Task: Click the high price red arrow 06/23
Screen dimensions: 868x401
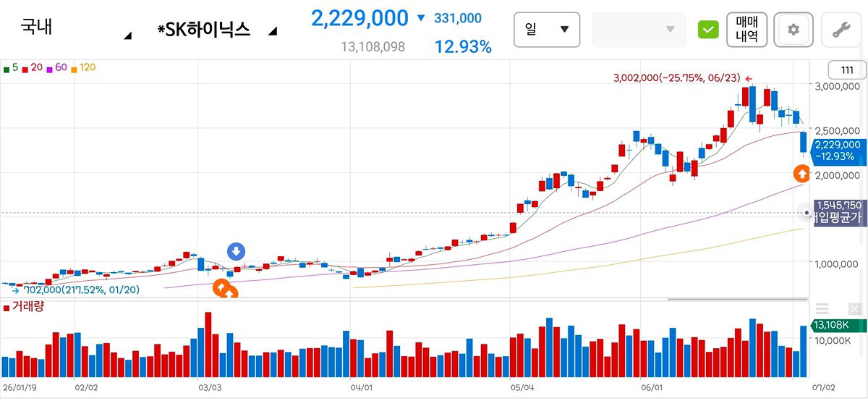Action: 748,79
